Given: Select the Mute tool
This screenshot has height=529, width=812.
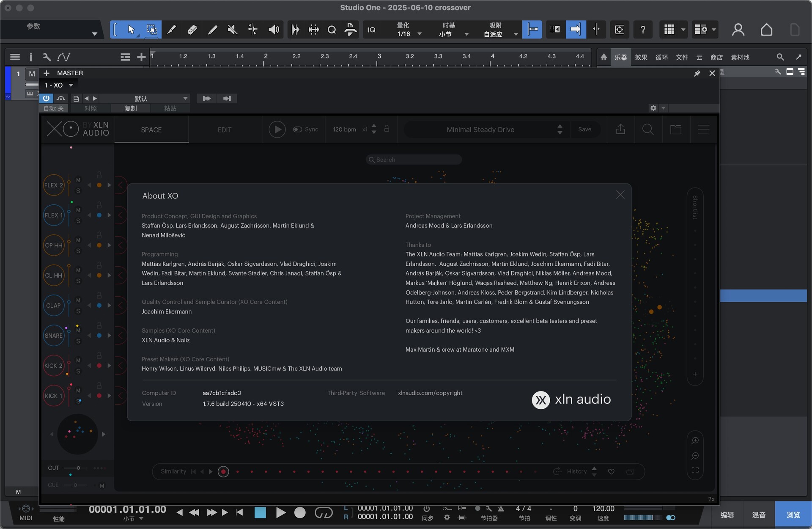Looking at the screenshot, I should tap(233, 29).
